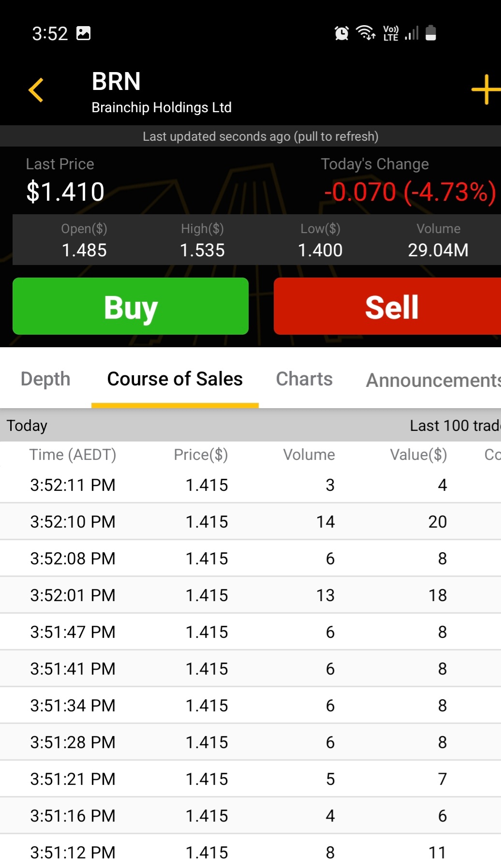Image resolution: width=501 pixels, height=868 pixels.
Task: Tap the Wi-Fi status icon
Action: click(x=366, y=33)
